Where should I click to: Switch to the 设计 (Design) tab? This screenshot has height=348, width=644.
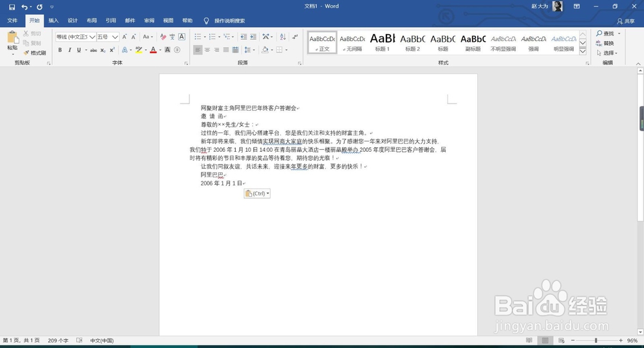pos(73,21)
